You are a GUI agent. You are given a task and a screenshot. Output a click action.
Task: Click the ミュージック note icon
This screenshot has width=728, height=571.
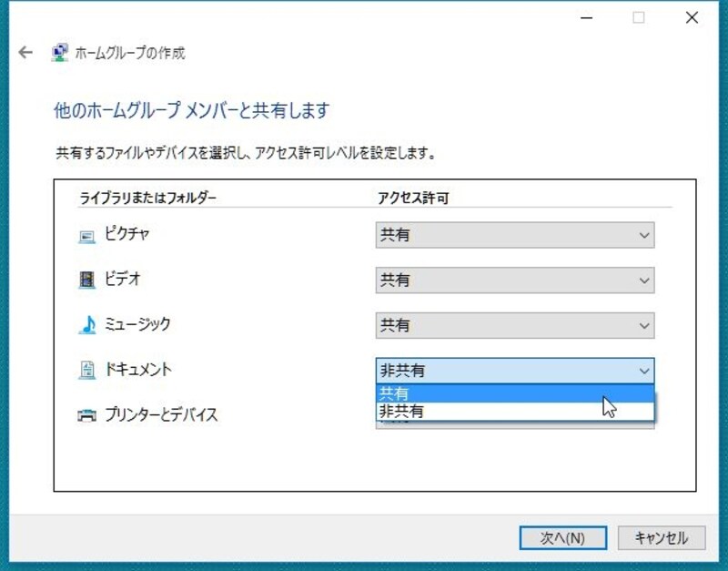coord(86,325)
